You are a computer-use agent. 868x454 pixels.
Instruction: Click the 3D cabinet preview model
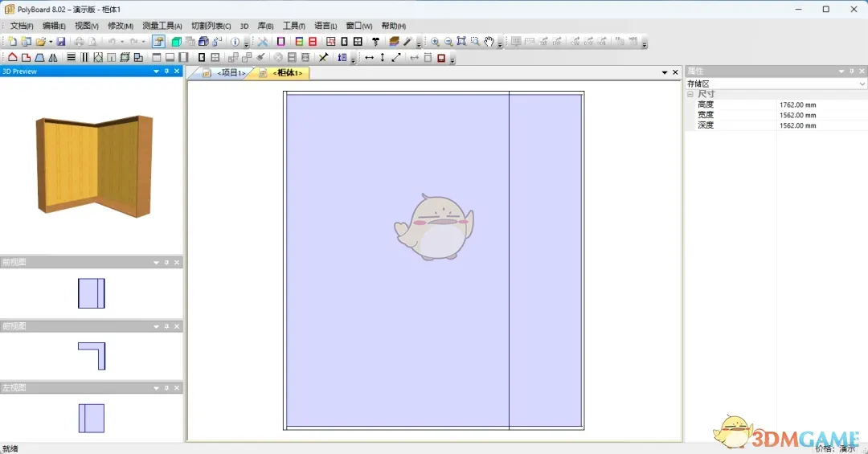(94, 166)
